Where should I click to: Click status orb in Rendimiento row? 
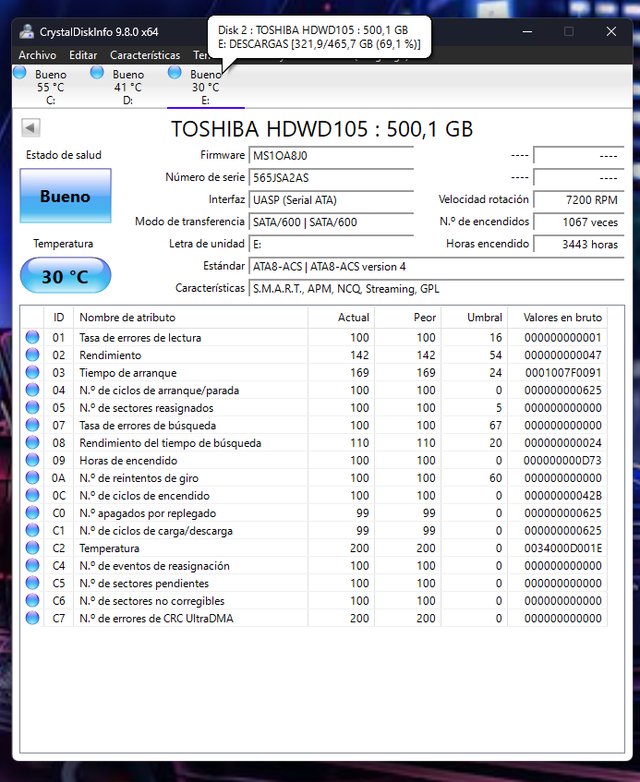point(32,355)
